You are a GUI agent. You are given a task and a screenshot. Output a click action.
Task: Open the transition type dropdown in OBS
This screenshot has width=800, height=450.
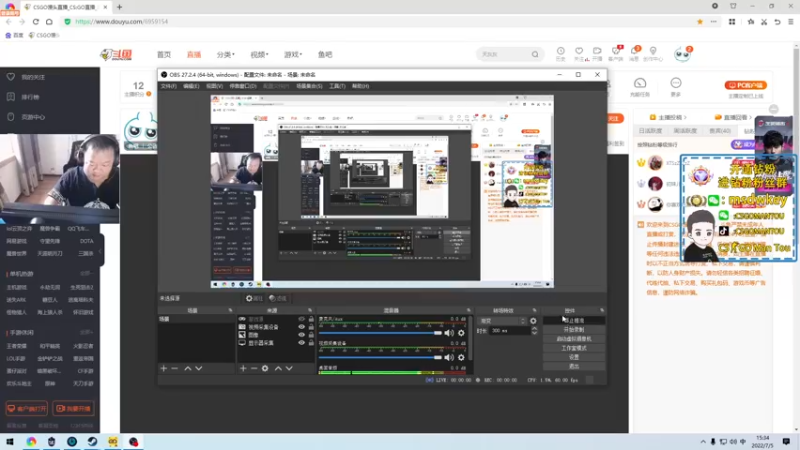click(503, 321)
